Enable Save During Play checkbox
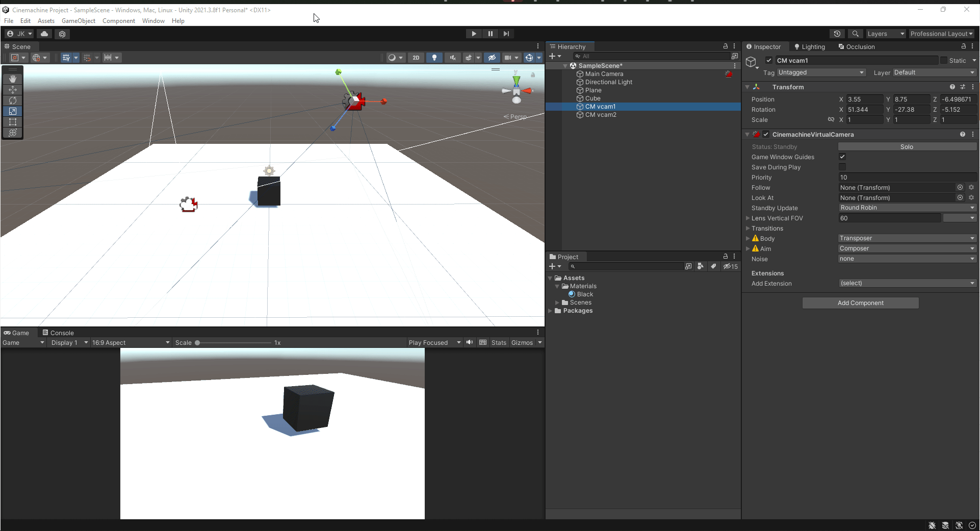The height and width of the screenshot is (531, 980). pyautogui.click(x=842, y=167)
